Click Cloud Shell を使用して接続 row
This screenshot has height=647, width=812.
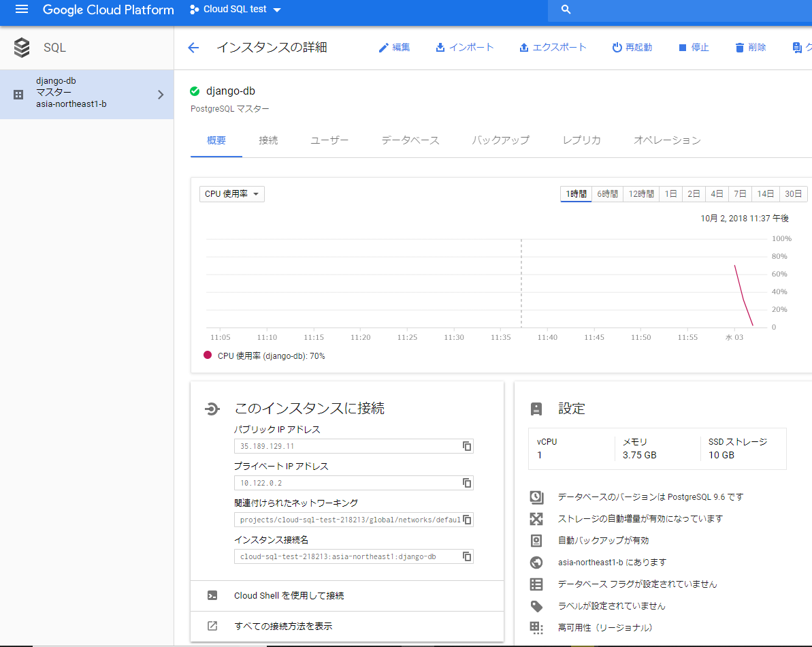point(289,596)
